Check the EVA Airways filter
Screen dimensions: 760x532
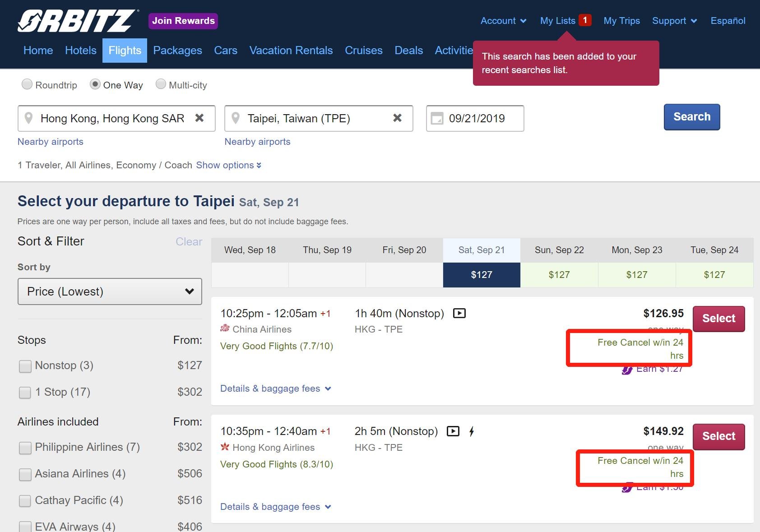(x=25, y=527)
